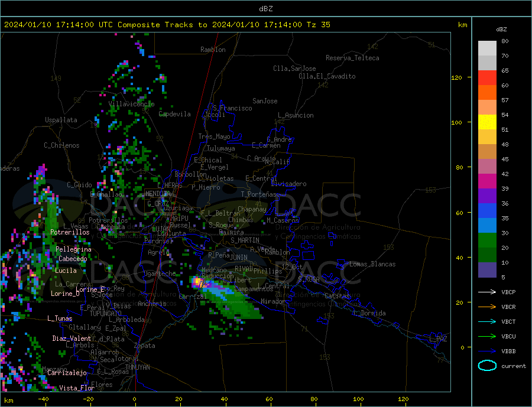Select the light blue swatch between 35 and 30
The image size is (532, 407).
487,226
